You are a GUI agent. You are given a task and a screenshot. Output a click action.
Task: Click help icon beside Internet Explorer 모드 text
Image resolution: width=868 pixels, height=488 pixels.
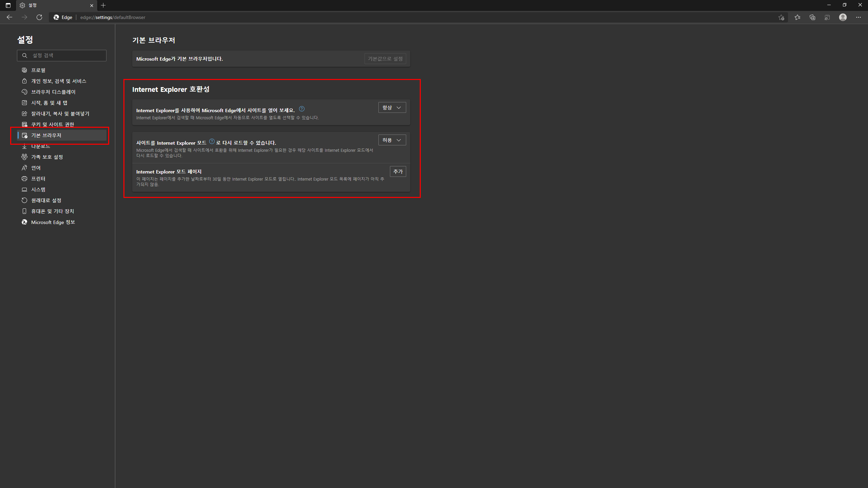click(212, 141)
